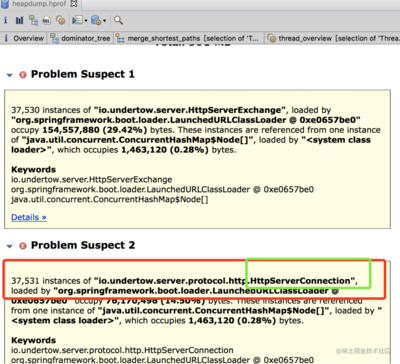Click the merge_shortest_paths tab icon
Screen dimensions: 400x364
[x=120, y=38]
